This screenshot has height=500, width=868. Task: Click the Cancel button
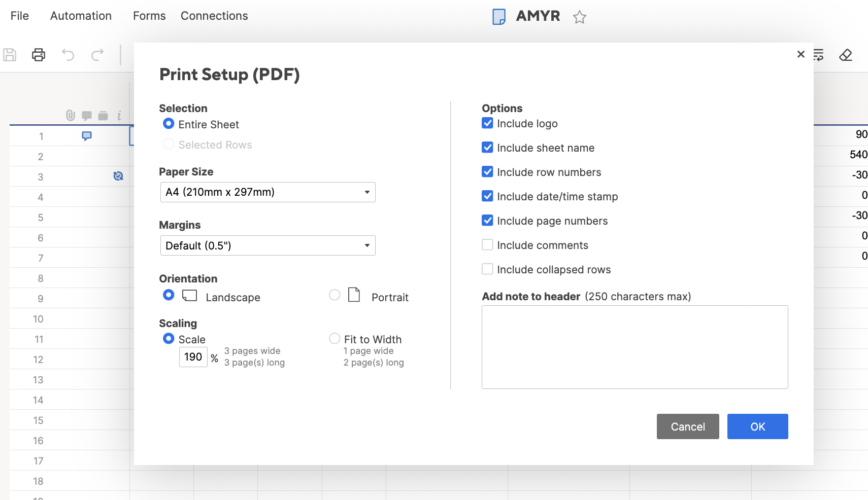click(688, 426)
